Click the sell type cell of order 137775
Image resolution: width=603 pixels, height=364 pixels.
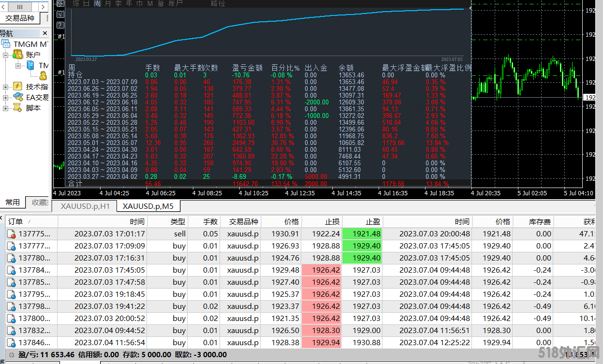click(167, 234)
